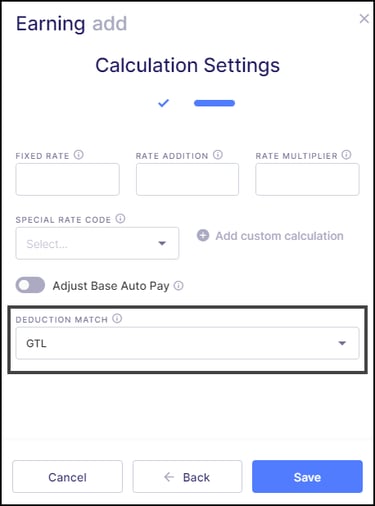Click the plus icon for custom calculation

point(203,235)
